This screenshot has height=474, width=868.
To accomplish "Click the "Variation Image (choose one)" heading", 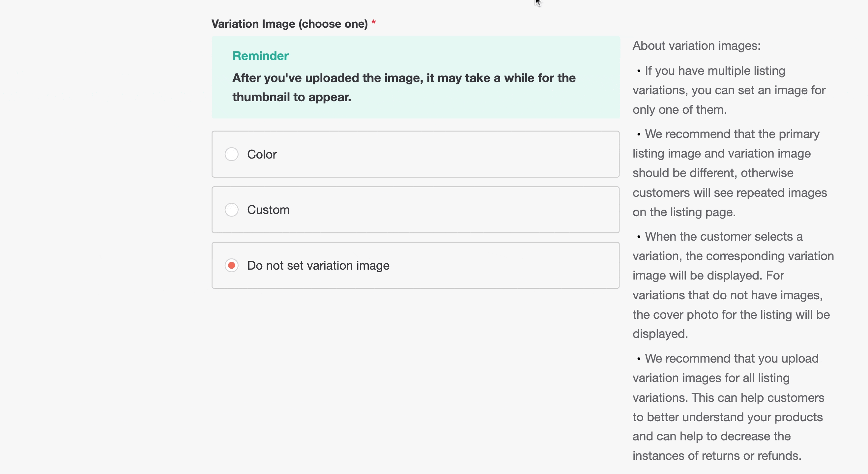I will coord(289,24).
